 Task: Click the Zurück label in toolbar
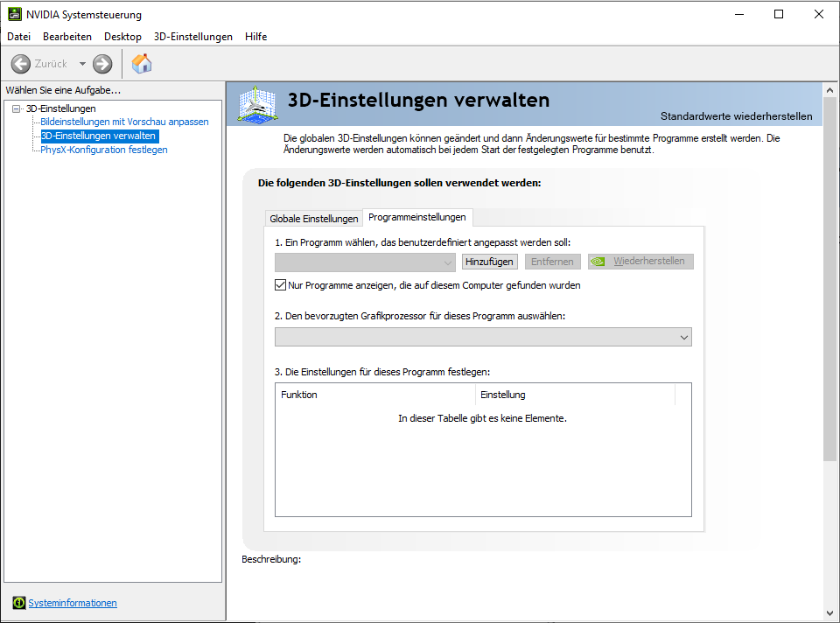(x=51, y=64)
